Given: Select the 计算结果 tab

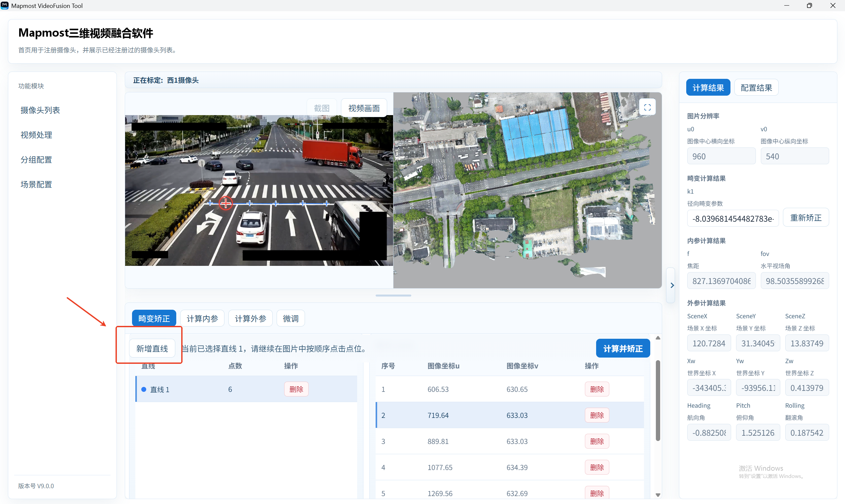Looking at the screenshot, I should pos(708,88).
